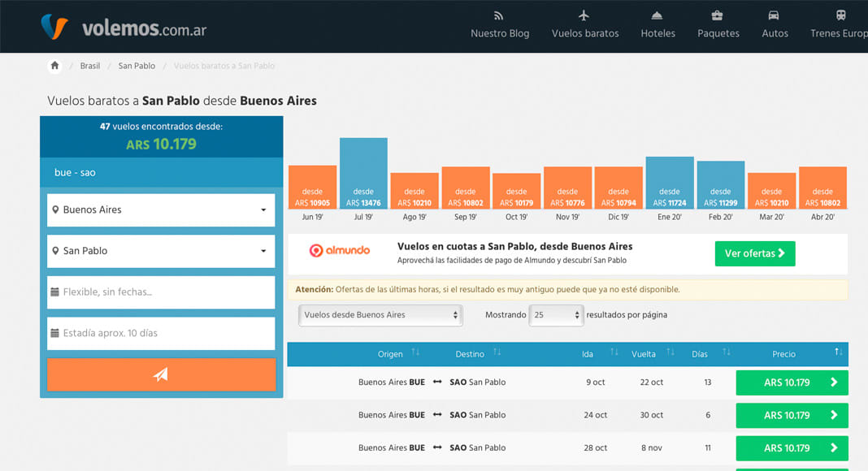Open Trenes Europa menu item
The height and width of the screenshot is (471, 868).
tap(840, 24)
